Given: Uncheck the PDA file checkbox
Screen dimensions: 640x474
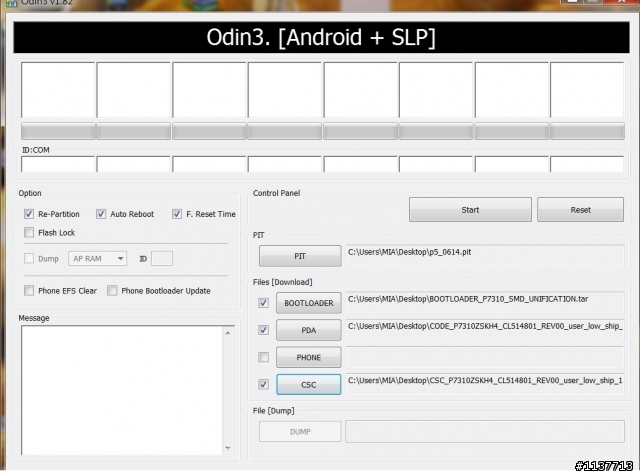Looking at the screenshot, I should click(264, 330).
